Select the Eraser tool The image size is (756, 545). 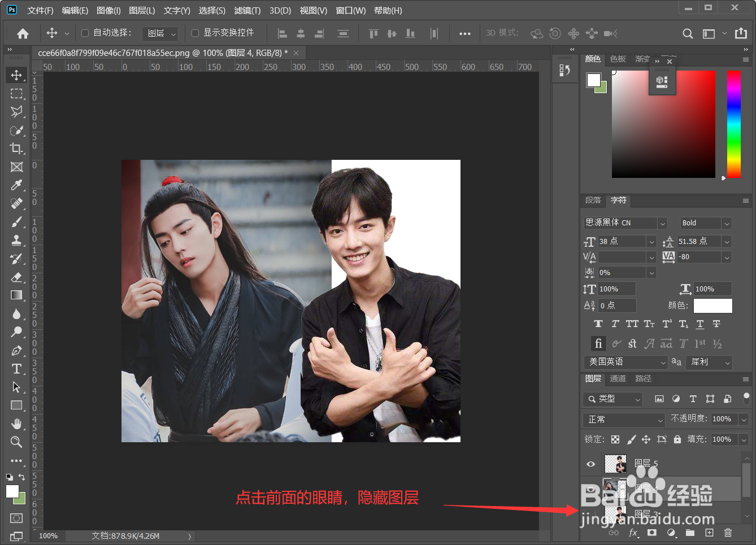(16, 277)
